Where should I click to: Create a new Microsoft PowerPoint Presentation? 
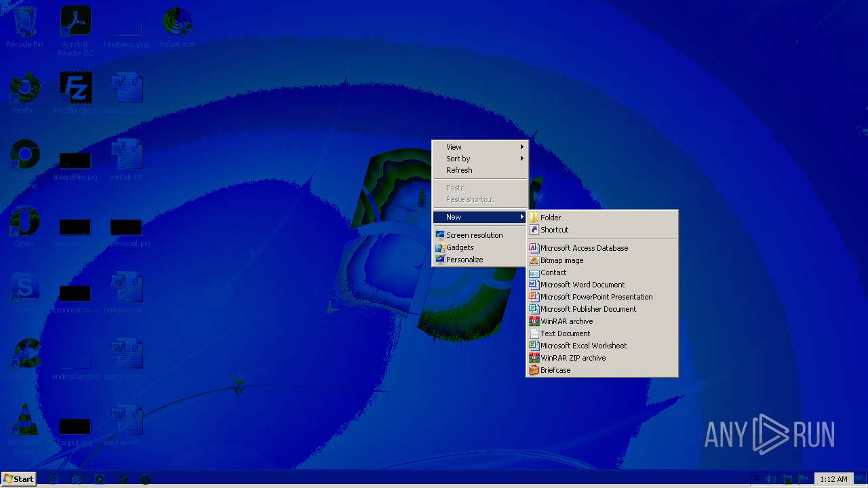coord(602,297)
